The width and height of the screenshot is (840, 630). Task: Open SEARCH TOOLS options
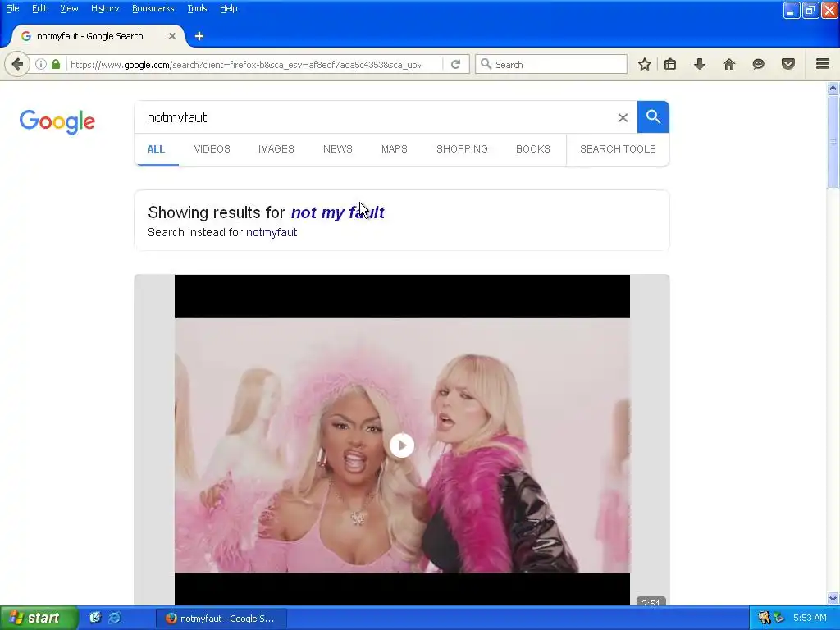(x=618, y=149)
